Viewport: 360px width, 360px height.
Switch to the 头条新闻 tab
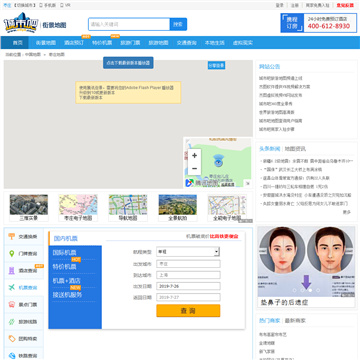click(270, 149)
